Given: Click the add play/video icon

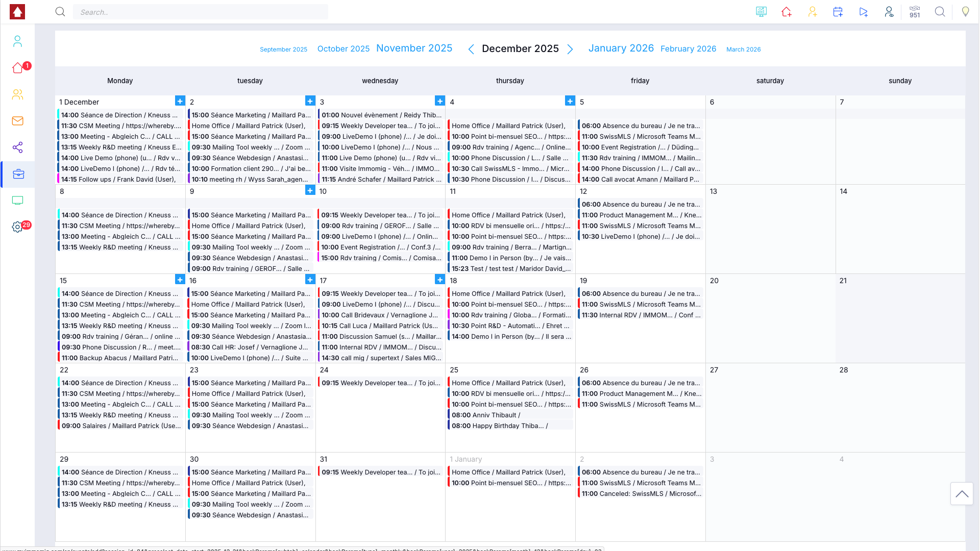Looking at the screenshot, I should pyautogui.click(x=863, y=12).
